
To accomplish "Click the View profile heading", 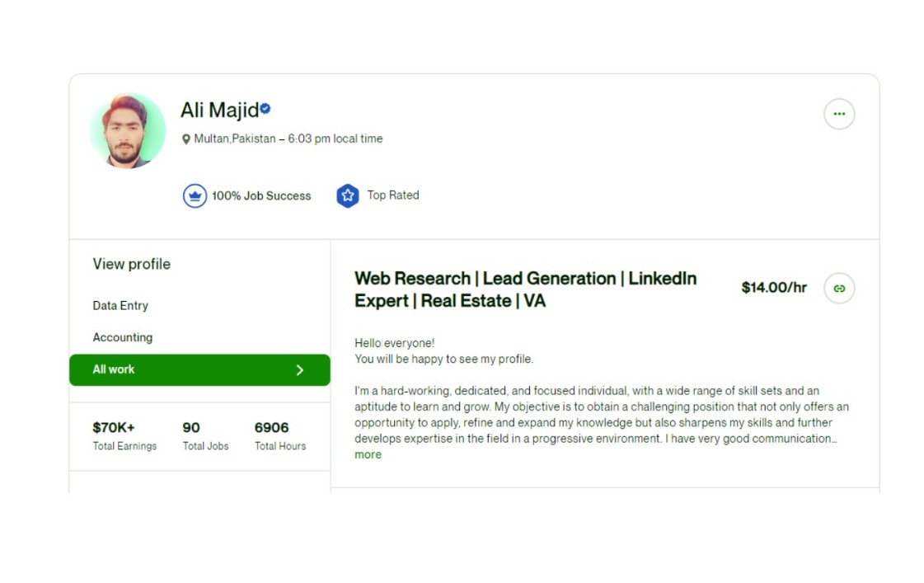I will 132,264.
